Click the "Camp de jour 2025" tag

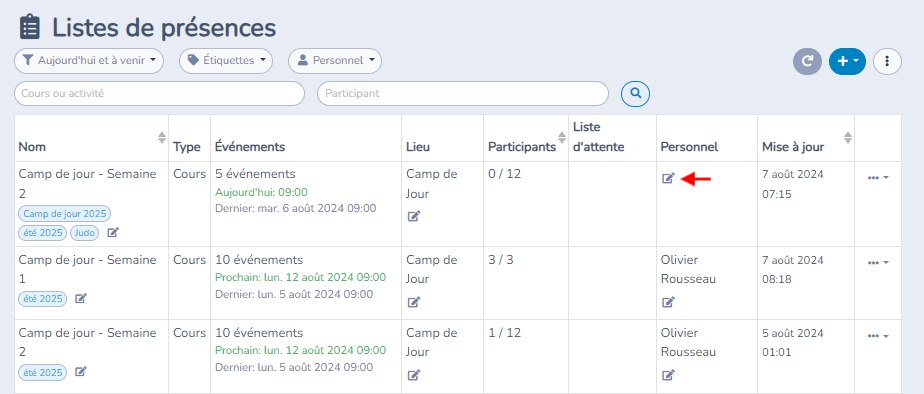click(x=65, y=214)
